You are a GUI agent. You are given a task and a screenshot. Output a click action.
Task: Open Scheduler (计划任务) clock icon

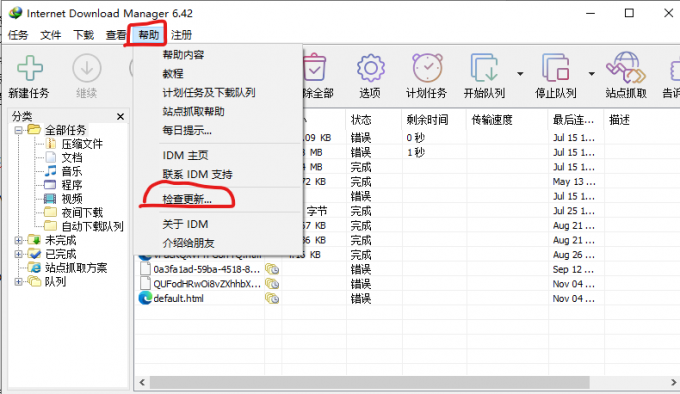427,68
